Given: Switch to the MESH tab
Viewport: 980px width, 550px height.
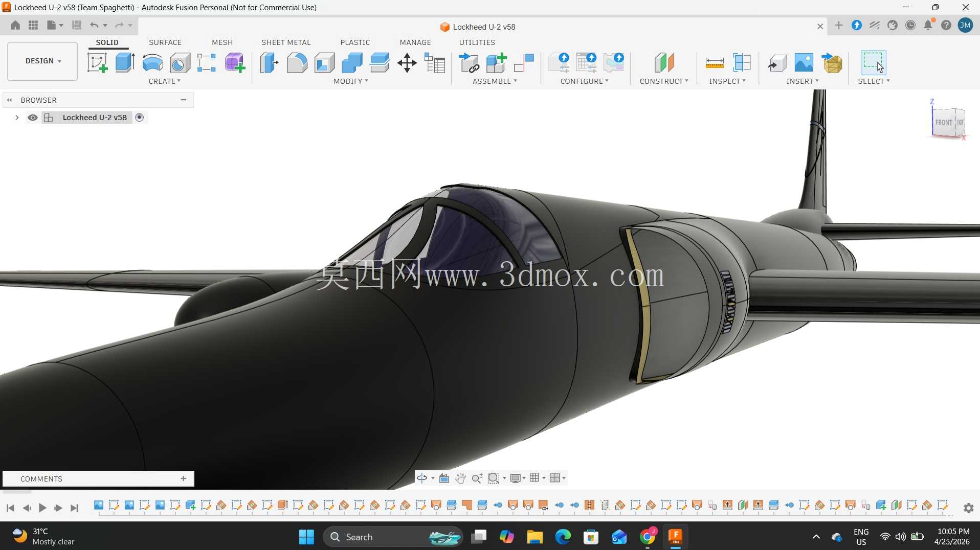Looking at the screenshot, I should pos(222,42).
